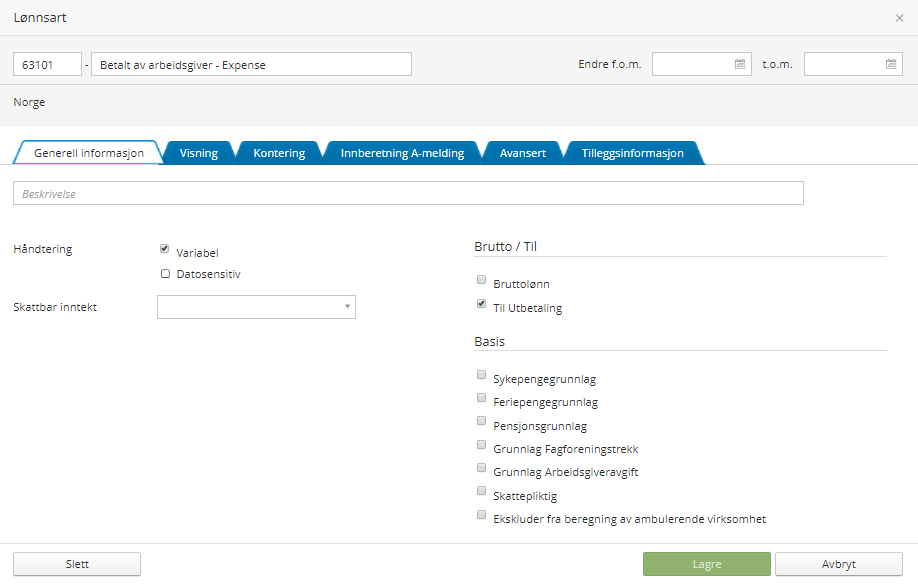Click the Norge country text
Screen dimensions: 918x588
pos(29,102)
